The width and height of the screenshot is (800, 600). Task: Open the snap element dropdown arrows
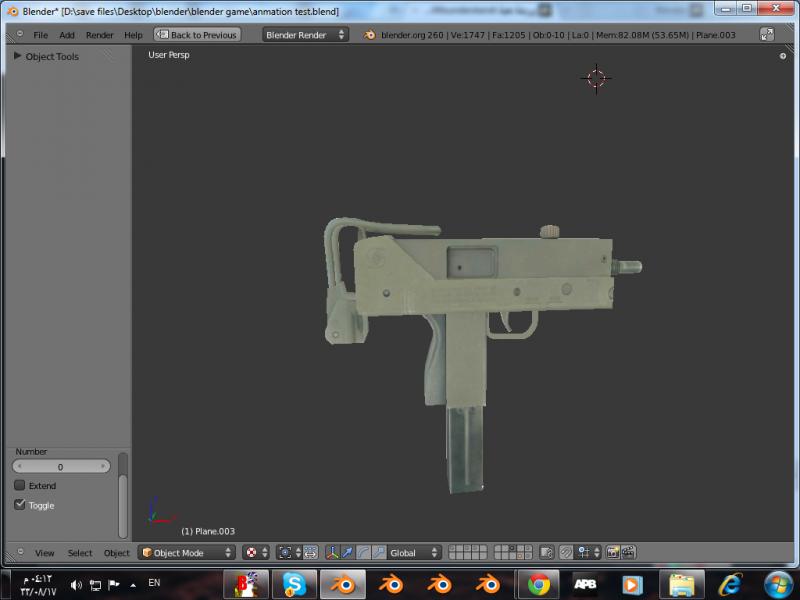596,553
